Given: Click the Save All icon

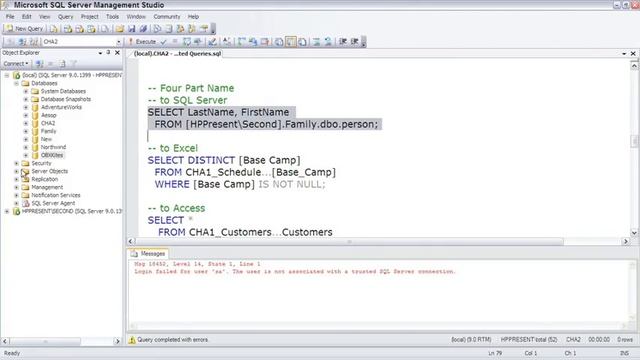Looking at the screenshot, I should pyautogui.click(x=143, y=29).
